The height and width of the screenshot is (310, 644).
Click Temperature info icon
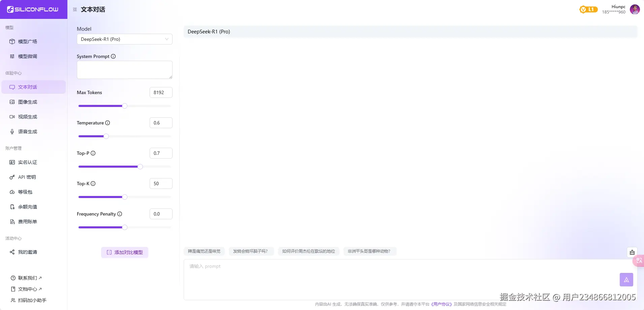pos(108,123)
